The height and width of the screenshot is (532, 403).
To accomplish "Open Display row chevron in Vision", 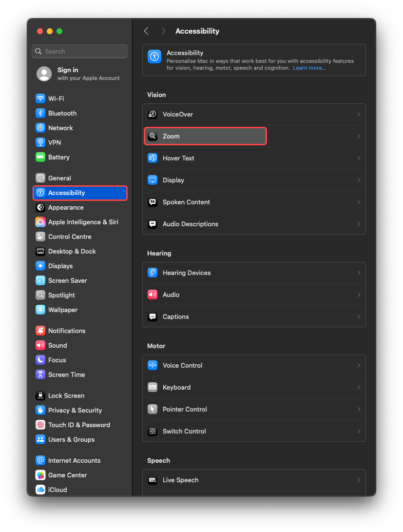I will pyautogui.click(x=359, y=180).
